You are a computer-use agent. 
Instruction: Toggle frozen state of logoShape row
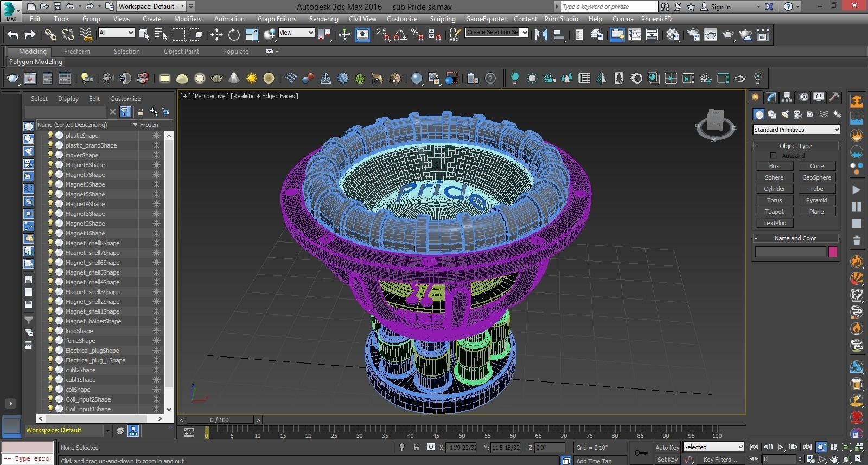pyautogui.click(x=156, y=331)
